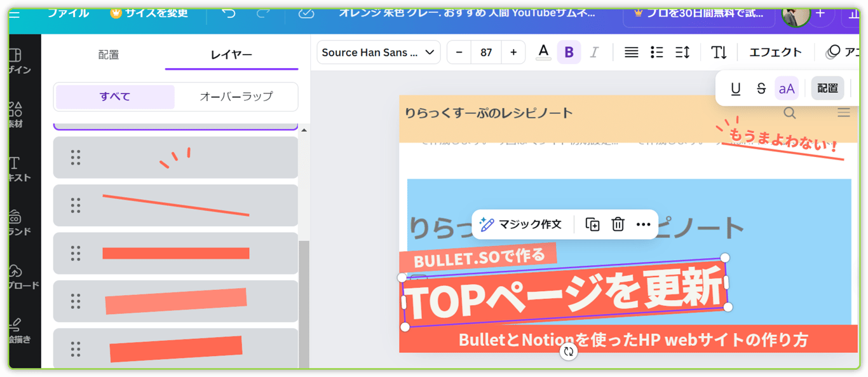Select the BULLET.SOで作る text
Viewport: 868px width, 377px height.
[479, 257]
